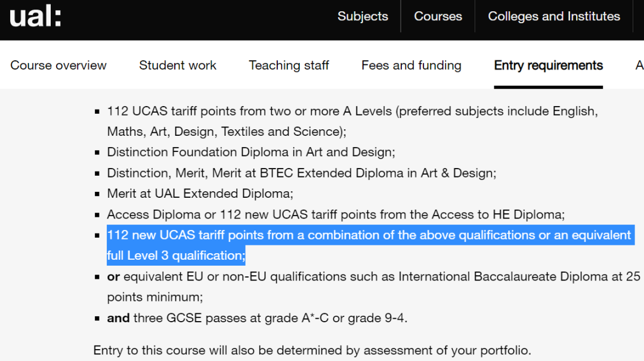
Task: Click BTEC Extended Diploma requirement text
Action: 302,173
